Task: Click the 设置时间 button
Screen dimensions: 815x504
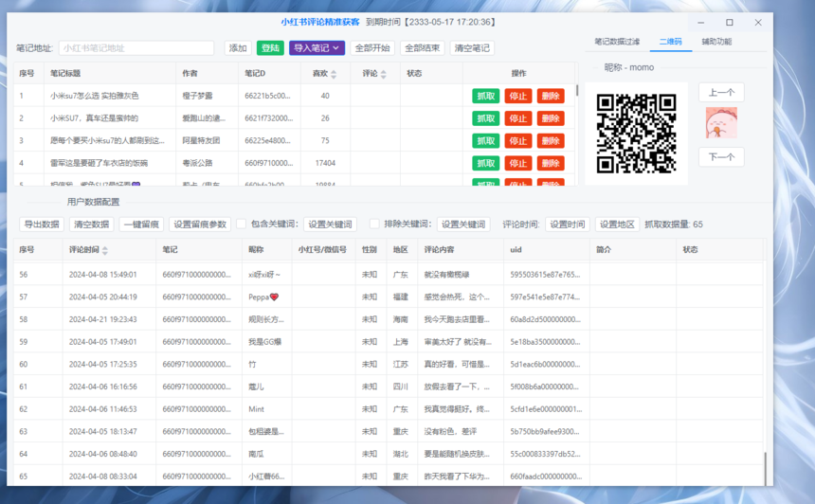Action: (x=567, y=224)
